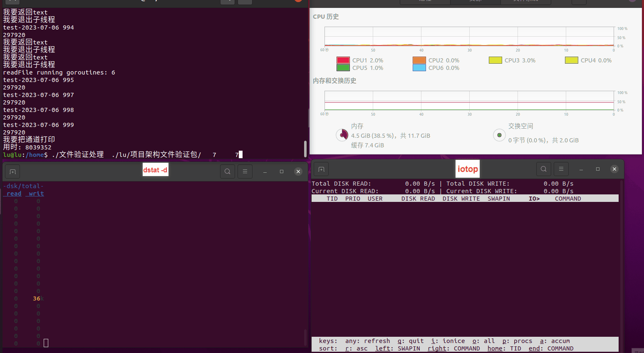Click the light blue CPU6 color swatch

tap(419, 68)
